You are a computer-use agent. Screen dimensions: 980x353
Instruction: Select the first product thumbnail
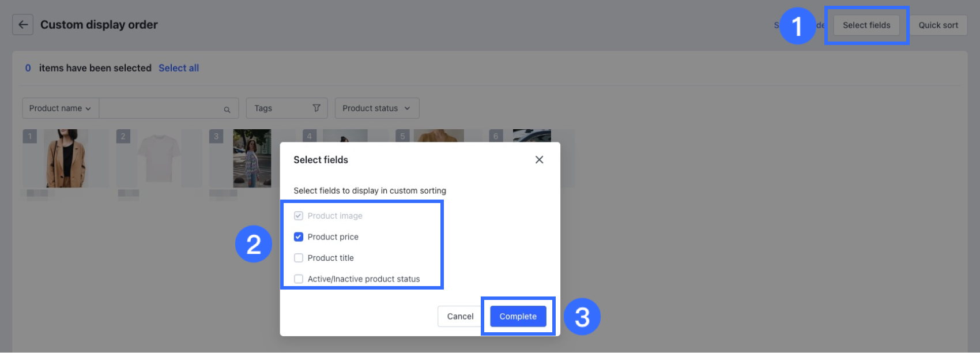click(x=66, y=159)
